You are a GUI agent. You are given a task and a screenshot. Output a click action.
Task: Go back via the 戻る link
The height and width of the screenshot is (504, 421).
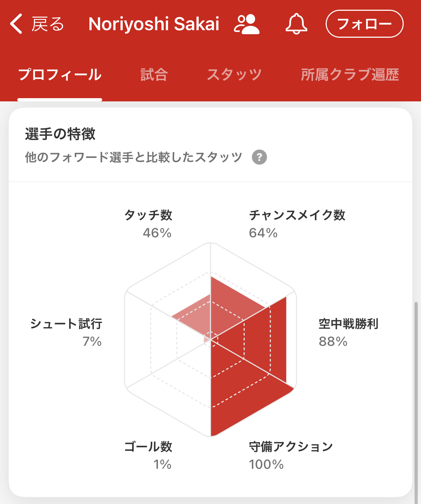point(48,24)
